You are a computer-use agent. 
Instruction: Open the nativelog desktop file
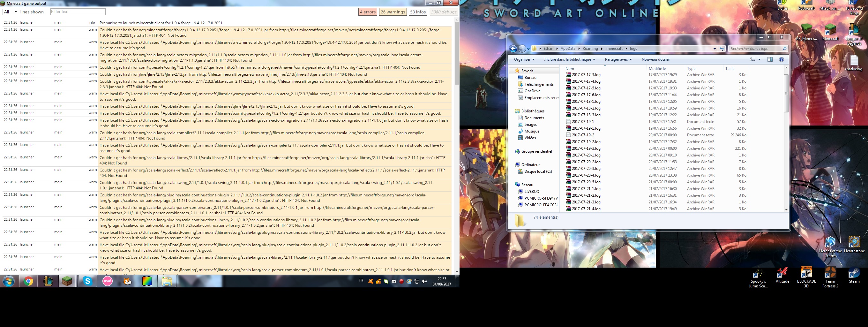click(x=854, y=63)
